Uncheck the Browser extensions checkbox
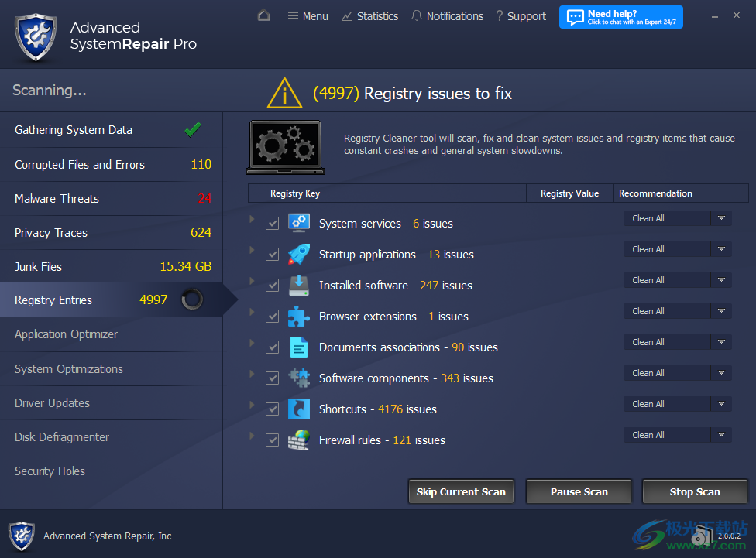The width and height of the screenshot is (756, 558). [x=273, y=316]
